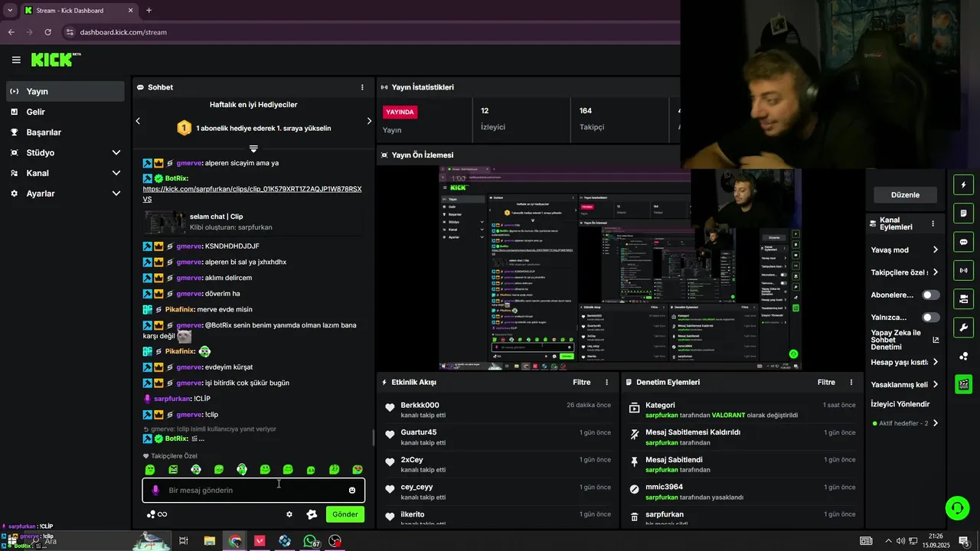Open Takipçilere özel options arrow
Image resolution: width=980 pixels, height=551 pixels.
click(x=935, y=272)
